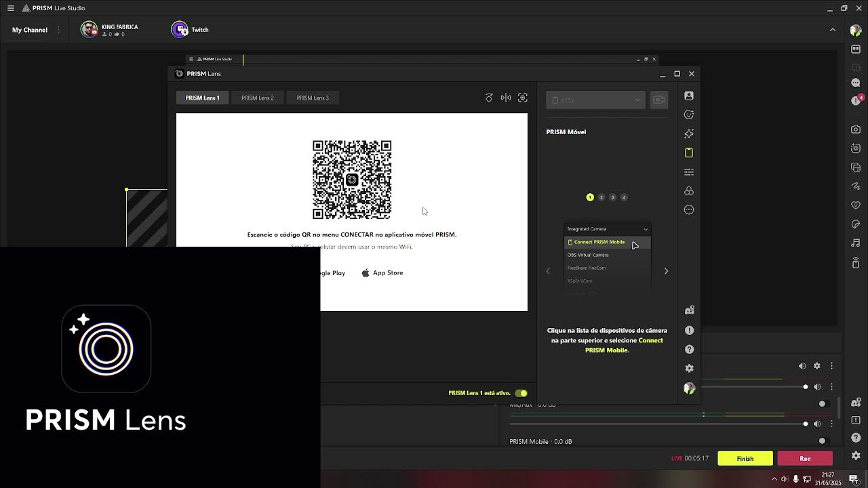
Task: Go to previous tutorial slide arrow
Action: coord(548,271)
